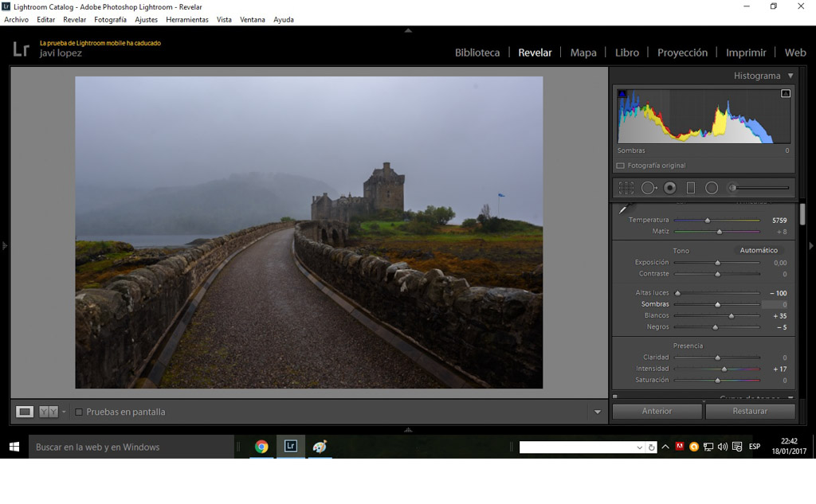The height and width of the screenshot is (504, 816).
Task: Click the Restaurar button
Action: (750, 411)
